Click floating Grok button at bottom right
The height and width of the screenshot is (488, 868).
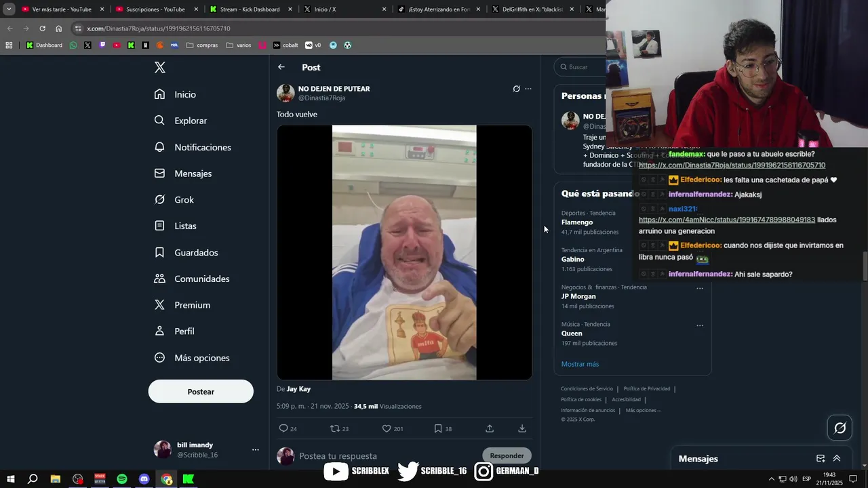click(x=840, y=428)
